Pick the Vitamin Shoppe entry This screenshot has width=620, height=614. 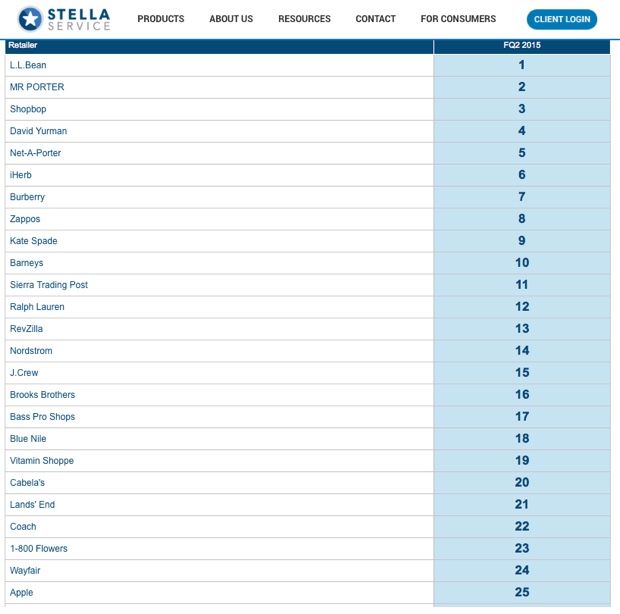point(42,461)
